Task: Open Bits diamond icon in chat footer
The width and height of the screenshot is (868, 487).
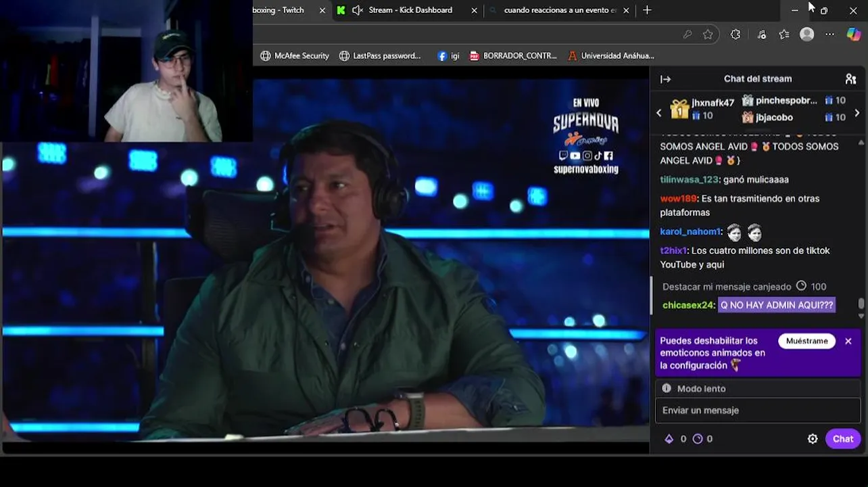Action: click(x=669, y=439)
